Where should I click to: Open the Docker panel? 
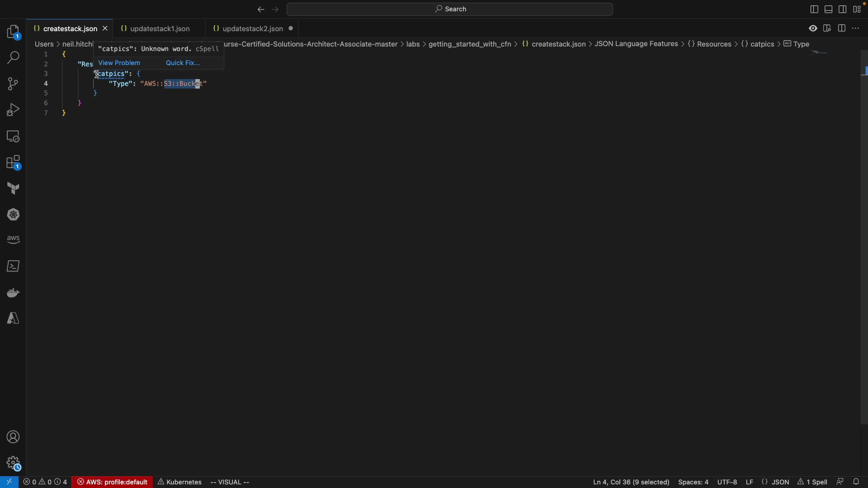click(13, 293)
